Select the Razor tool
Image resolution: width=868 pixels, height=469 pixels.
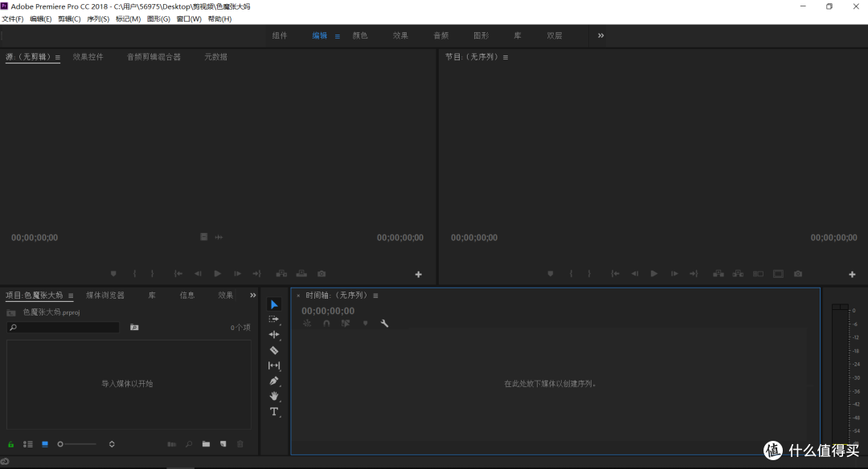click(x=274, y=350)
